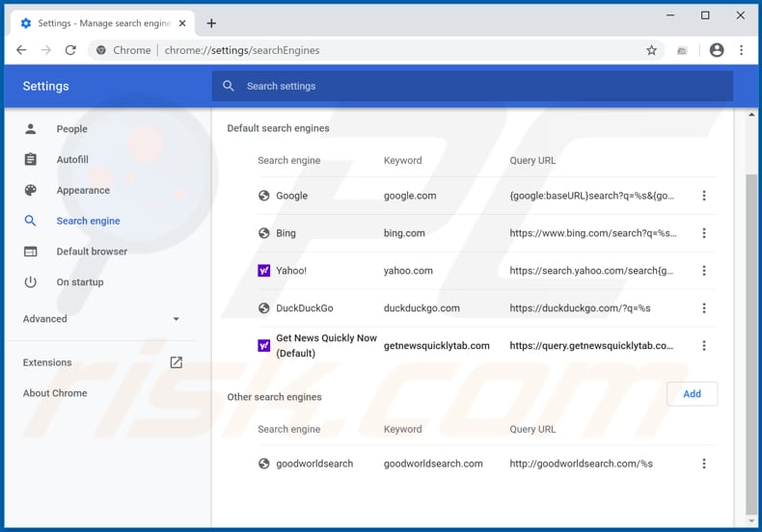
Task: Click the getnewsquicklytab.com keyword
Action: coord(436,346)
